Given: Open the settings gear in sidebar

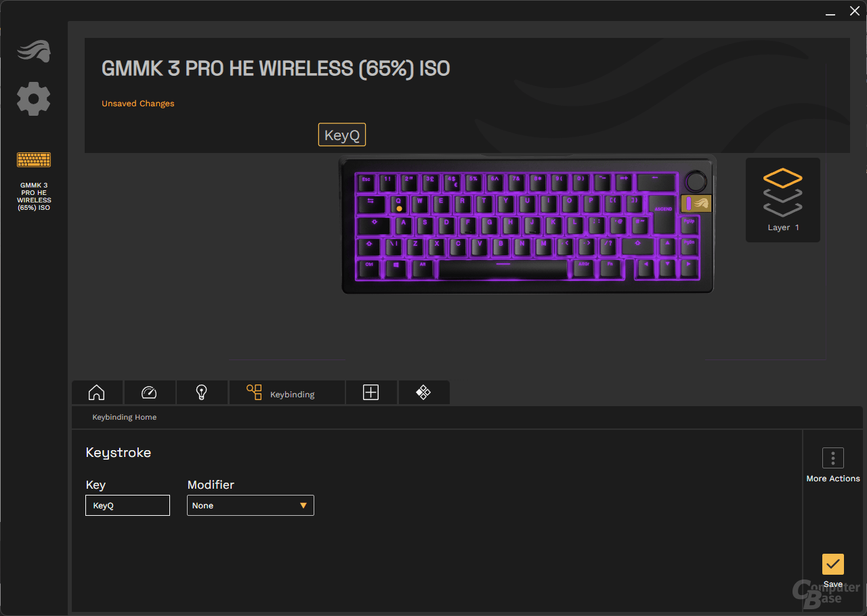Looking at the screenshot, I should click(x=34, y=100).
